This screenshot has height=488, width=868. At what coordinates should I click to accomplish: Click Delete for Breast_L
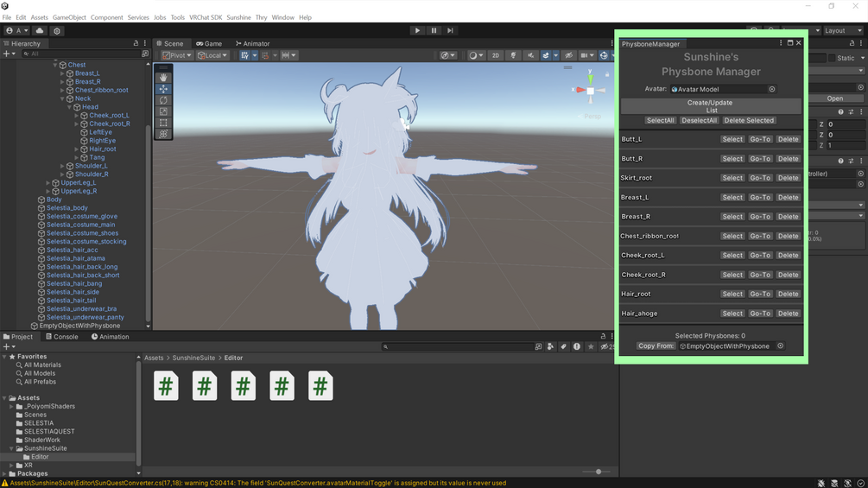point(788,197)
